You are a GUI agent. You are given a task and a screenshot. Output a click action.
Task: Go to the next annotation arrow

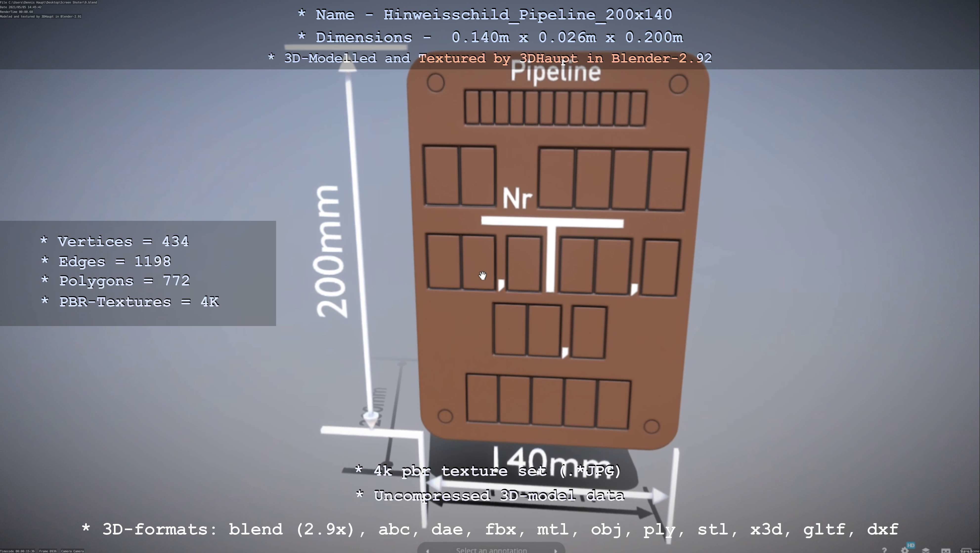click(x=555, y=551)
